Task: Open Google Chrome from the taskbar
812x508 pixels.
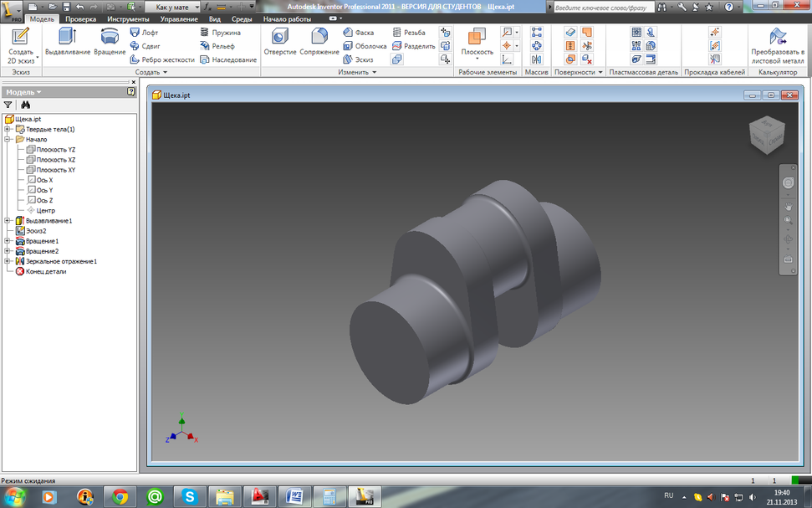Action: coord(120,496)
